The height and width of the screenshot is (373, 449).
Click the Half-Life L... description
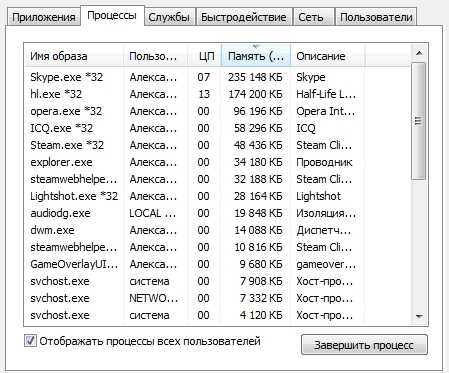(x=326, y=94)
